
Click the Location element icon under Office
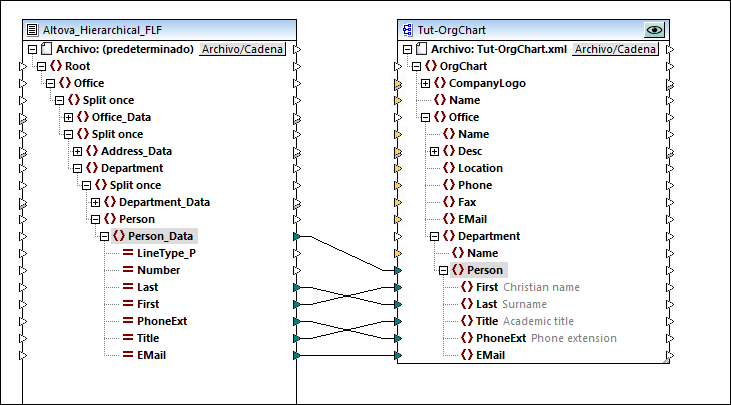tap(449, 168)
